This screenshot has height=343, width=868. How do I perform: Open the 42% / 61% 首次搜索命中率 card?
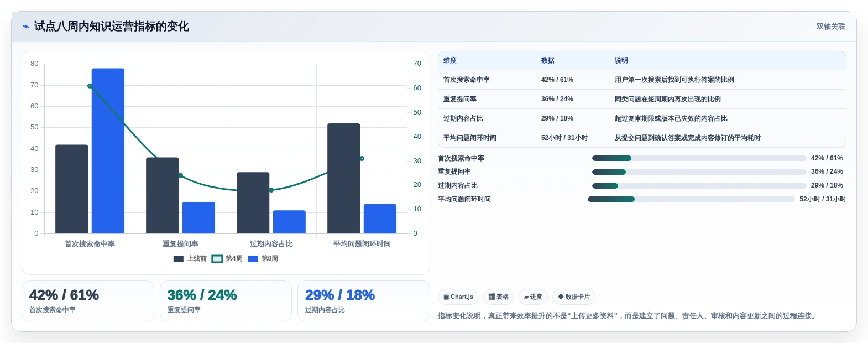pos(88,301)
